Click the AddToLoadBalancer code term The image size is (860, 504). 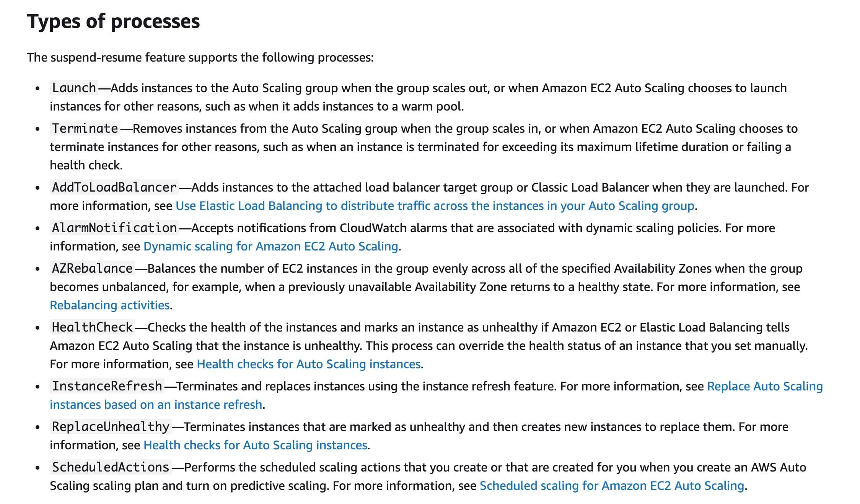point(114,188)
